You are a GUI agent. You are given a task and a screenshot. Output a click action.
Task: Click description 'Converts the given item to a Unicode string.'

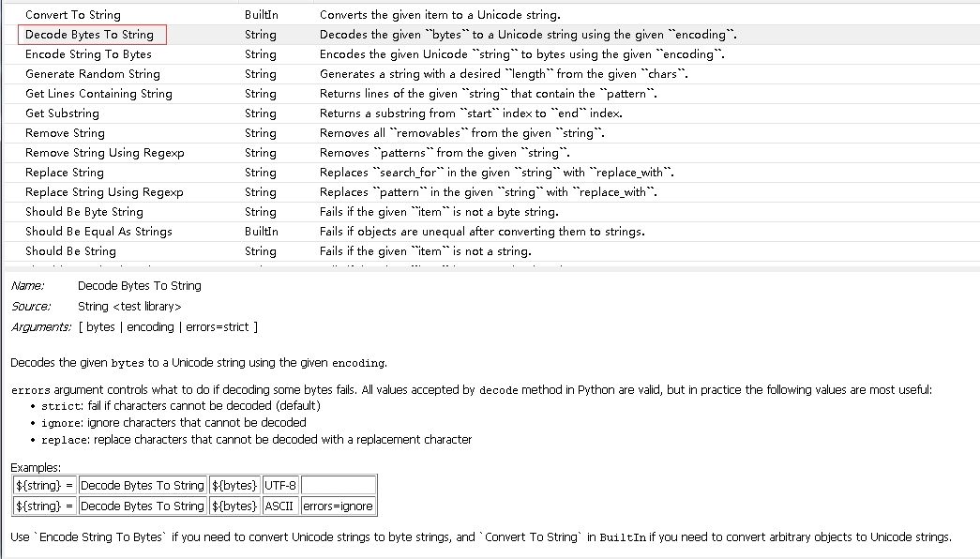click(440, 14)
